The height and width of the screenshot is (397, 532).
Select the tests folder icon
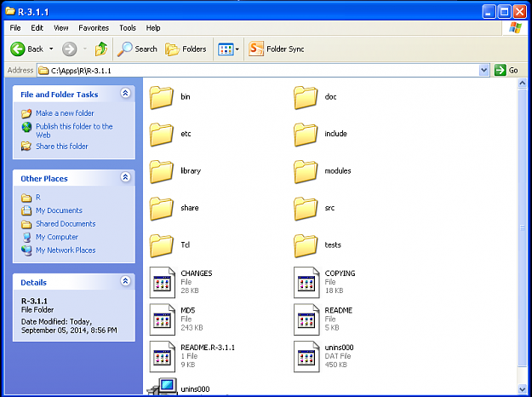coord(306,245)
